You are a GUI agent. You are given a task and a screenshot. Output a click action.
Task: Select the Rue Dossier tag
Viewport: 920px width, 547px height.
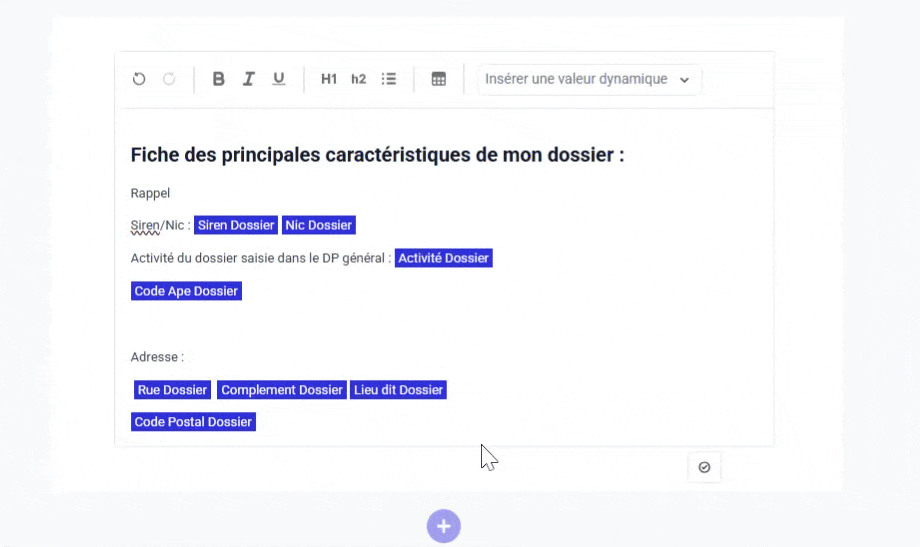[x=172, y=390]
